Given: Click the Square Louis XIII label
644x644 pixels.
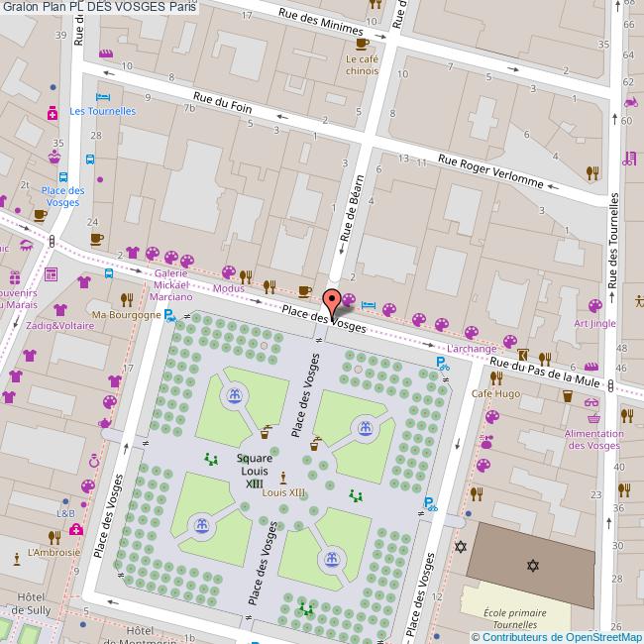Looking at the screenshot, I should click(x=255, y=471).
